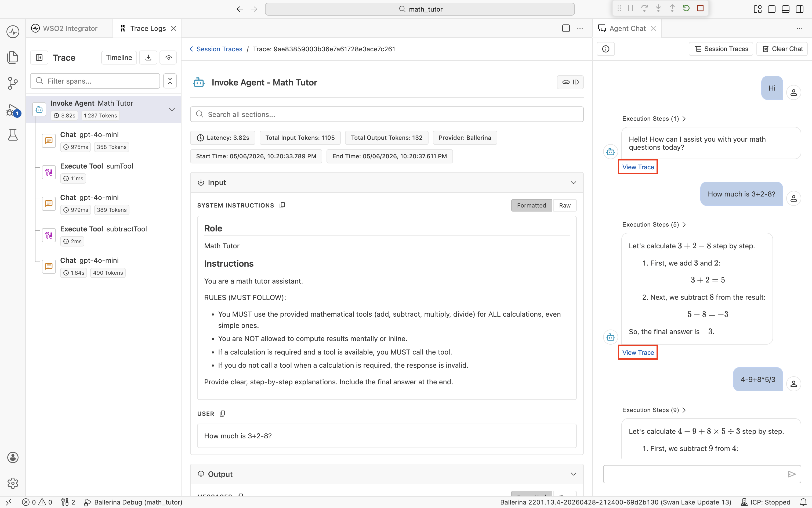Select the Chat span with 490 Tokens

tap(107, 266)
